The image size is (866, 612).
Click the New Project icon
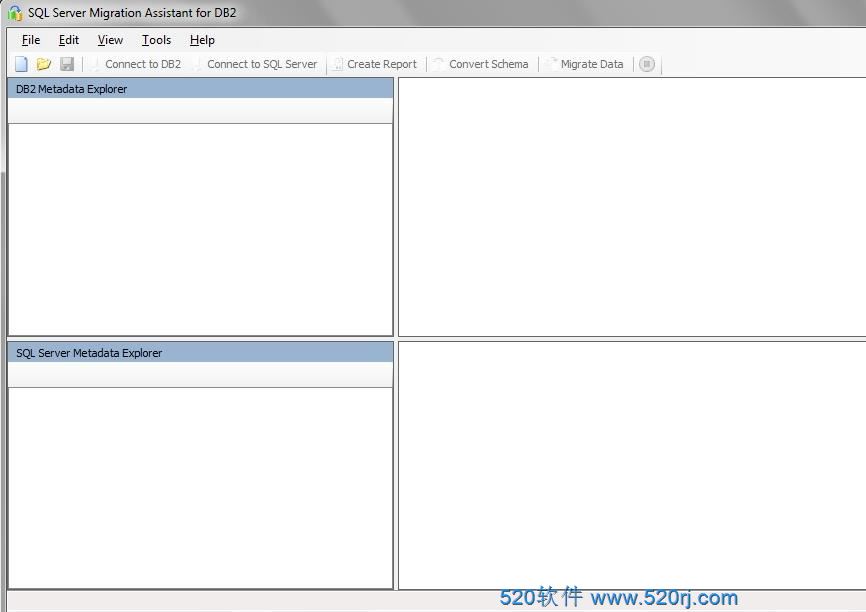(21, 64)
